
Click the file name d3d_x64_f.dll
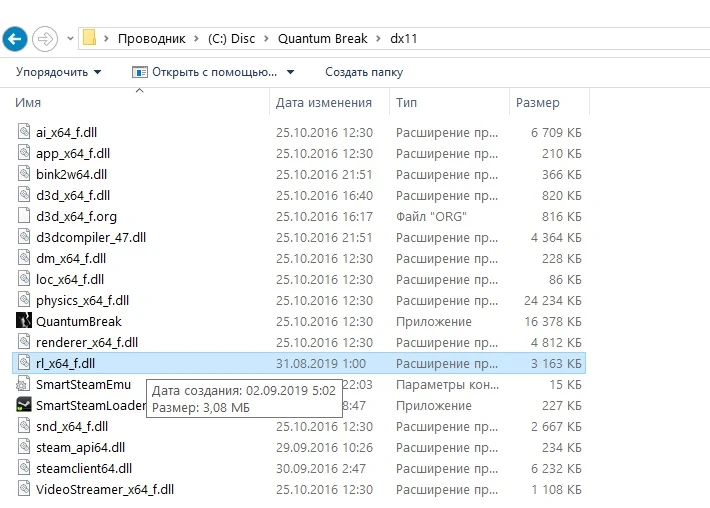point(73,196)
